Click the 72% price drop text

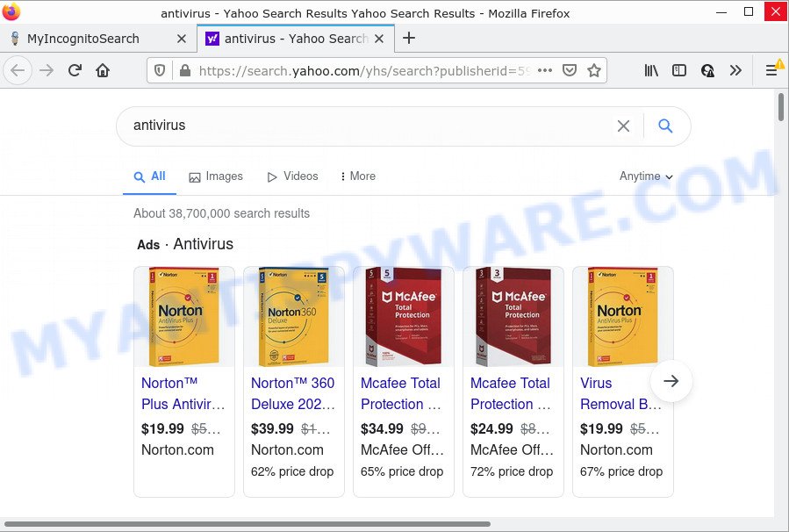tap(512, 471)
